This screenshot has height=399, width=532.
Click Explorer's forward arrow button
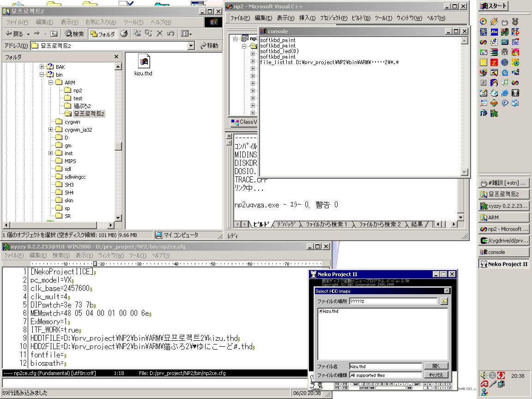coord(37,34)
